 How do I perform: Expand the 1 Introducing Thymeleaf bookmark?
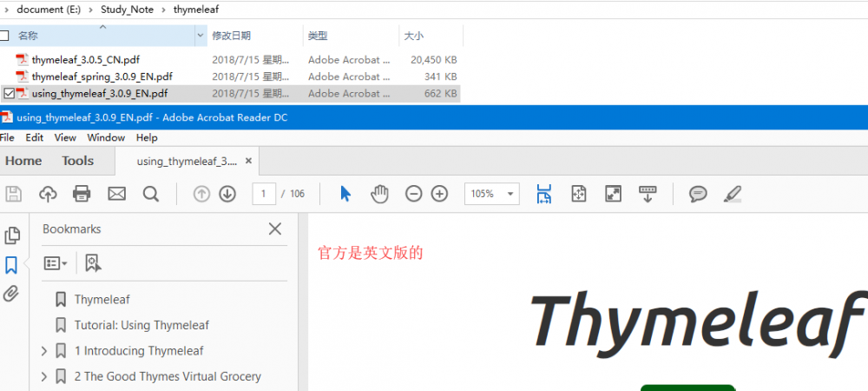tap(44, 350)
